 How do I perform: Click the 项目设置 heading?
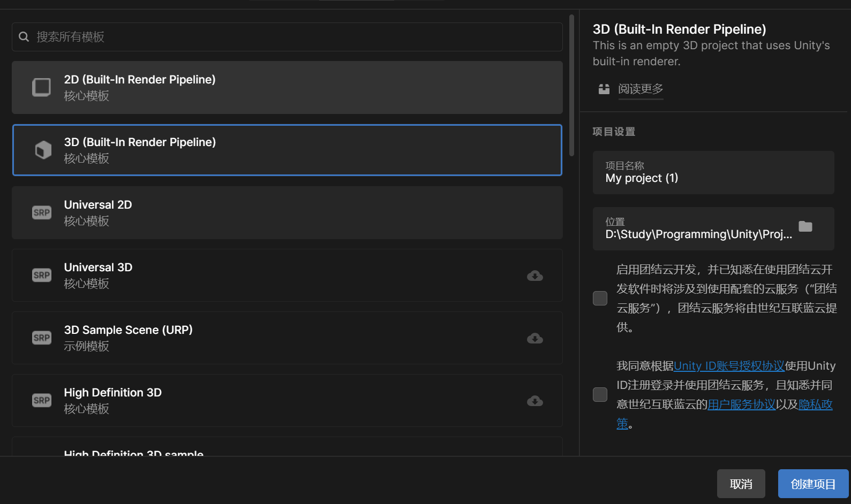pos(614,132)
